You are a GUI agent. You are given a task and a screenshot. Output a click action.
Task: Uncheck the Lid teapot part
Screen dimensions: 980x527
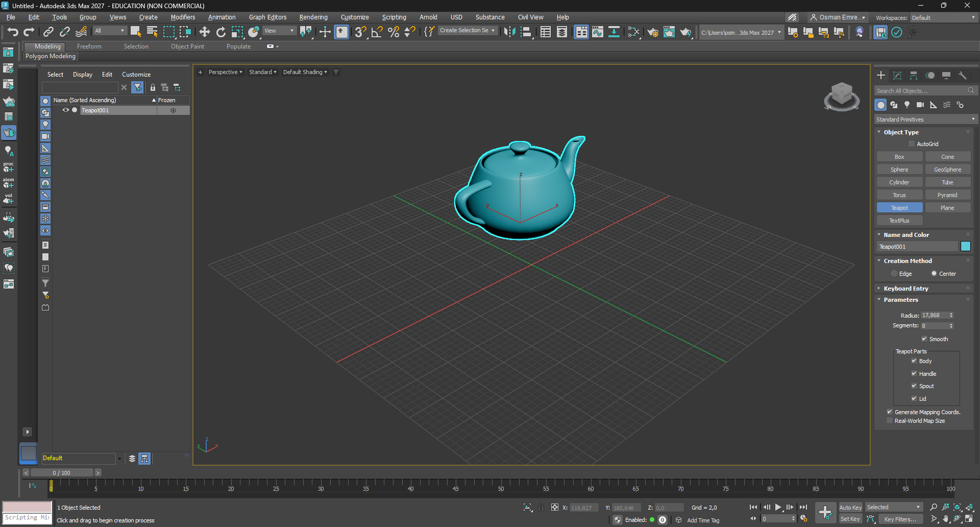tap(914, 399)
